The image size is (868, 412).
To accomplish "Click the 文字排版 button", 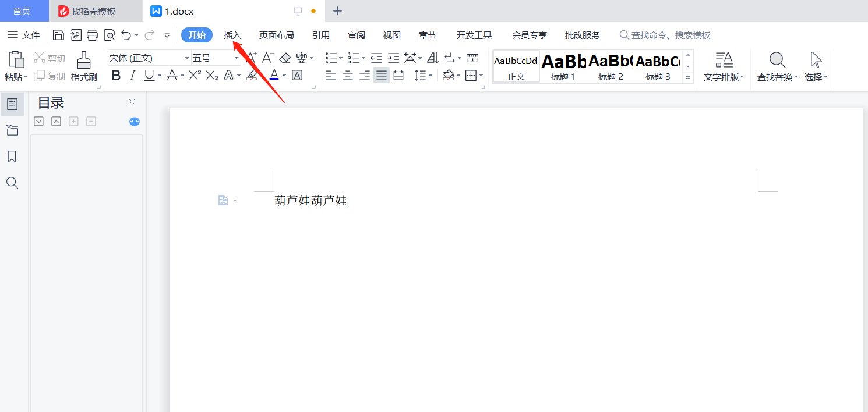I will [724, 66].
